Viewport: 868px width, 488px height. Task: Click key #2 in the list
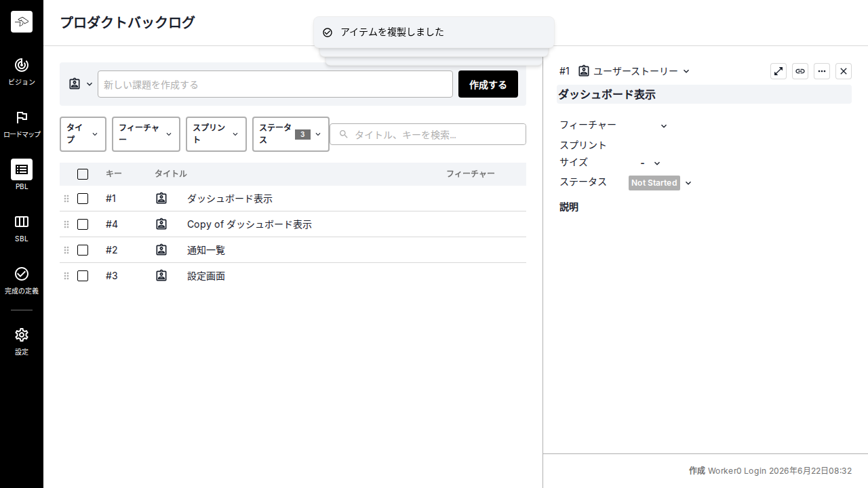coord(112,250)
